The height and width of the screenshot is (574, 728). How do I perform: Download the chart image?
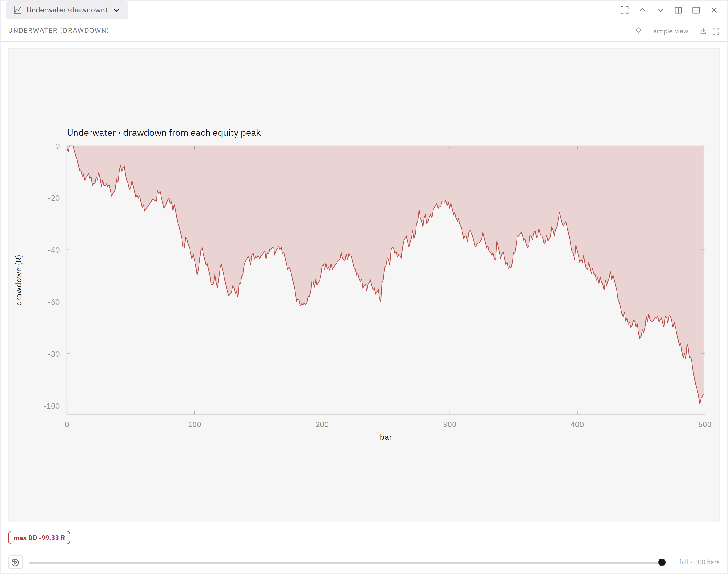point(703,31)
